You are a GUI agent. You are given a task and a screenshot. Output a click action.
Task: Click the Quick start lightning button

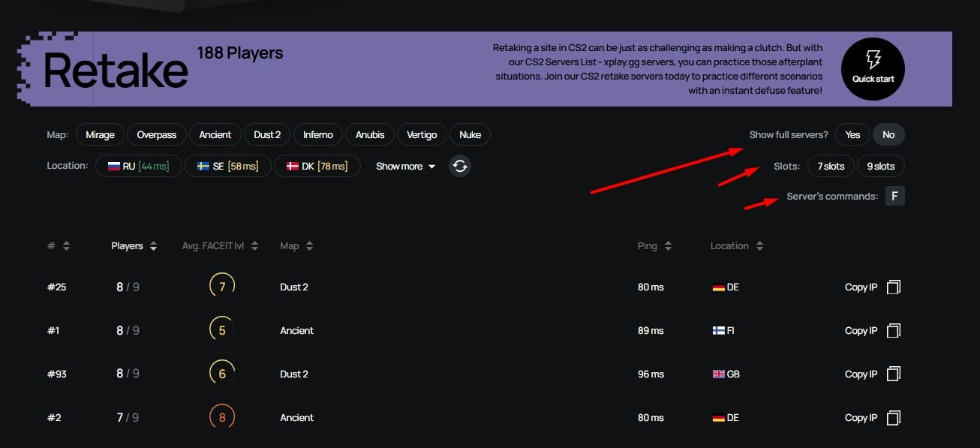(873, 68)
